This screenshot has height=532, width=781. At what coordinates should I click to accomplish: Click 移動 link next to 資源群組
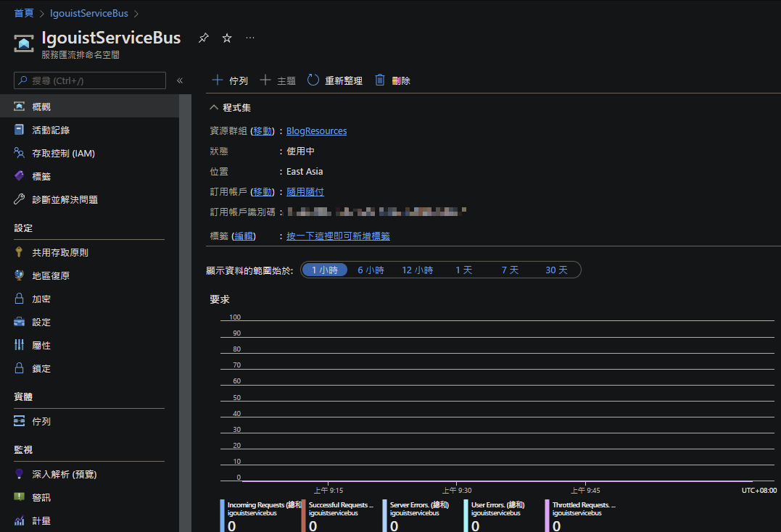pyautogui.click(x=263, y=131)
